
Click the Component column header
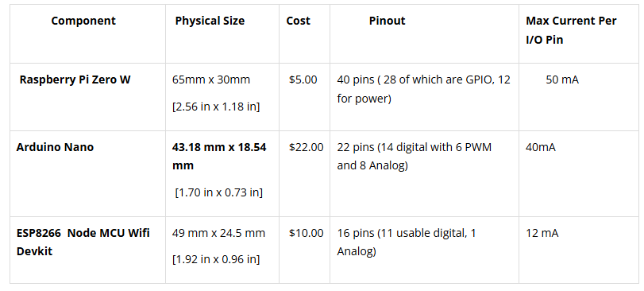[x=83, y=21]
